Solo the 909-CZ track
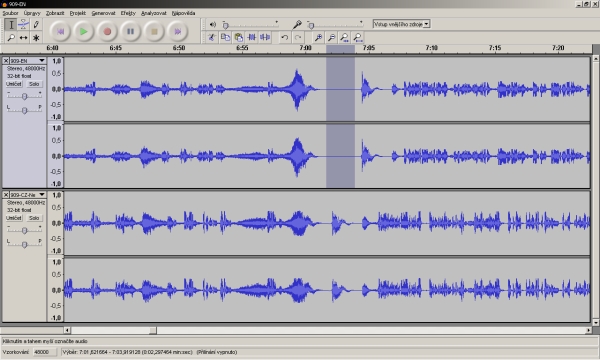The height and width of the screenshot is (360, 600). [34, 218]
